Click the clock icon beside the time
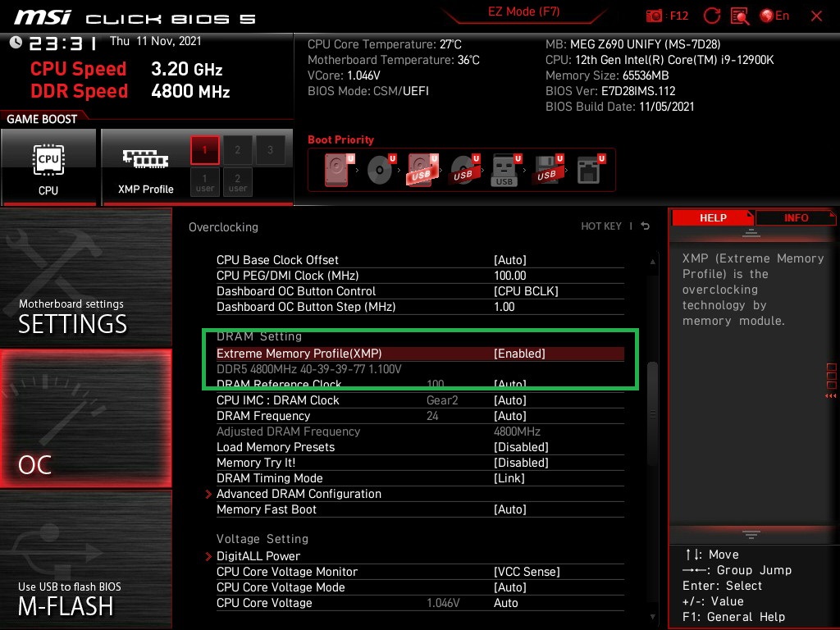 coord(16,43)
